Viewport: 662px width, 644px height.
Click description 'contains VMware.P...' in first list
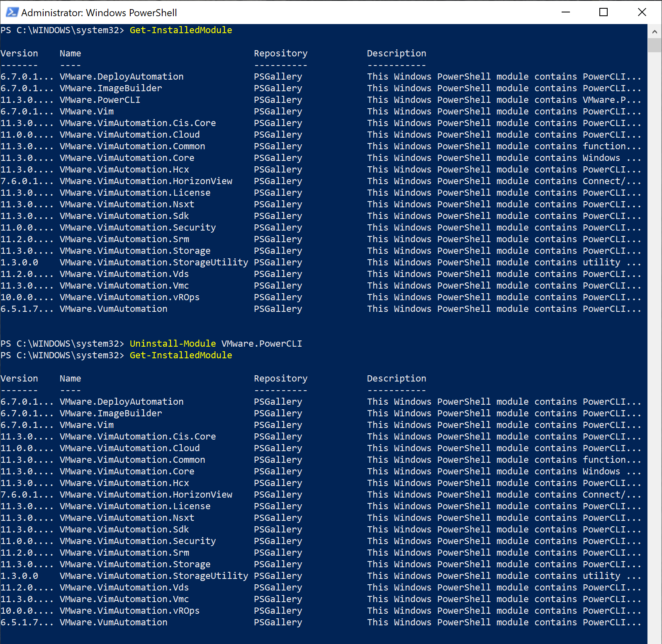[x=588, y=100]
